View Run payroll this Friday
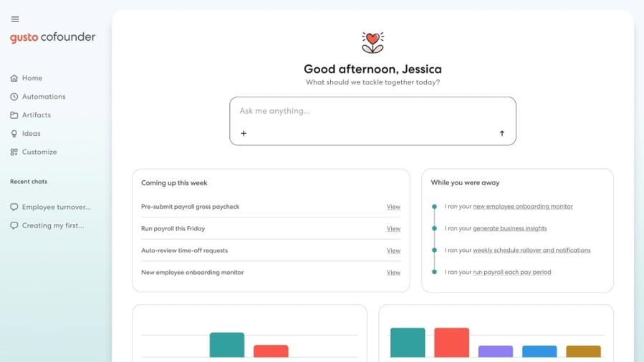 click(393, 229)
